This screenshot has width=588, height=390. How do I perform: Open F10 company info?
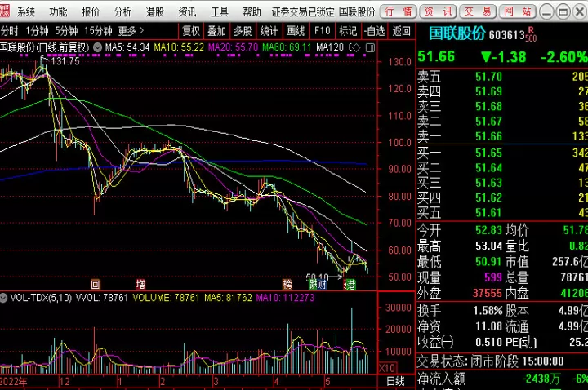click(x=322, y=31)
